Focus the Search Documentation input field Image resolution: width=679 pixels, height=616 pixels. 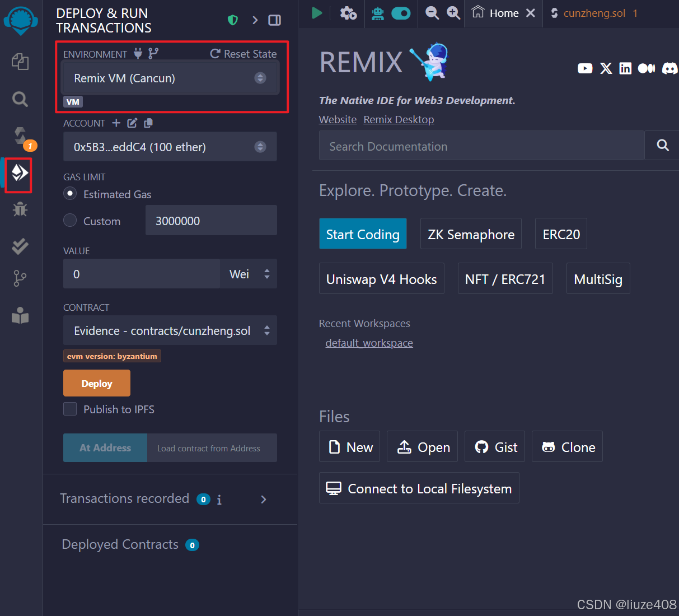481,146
